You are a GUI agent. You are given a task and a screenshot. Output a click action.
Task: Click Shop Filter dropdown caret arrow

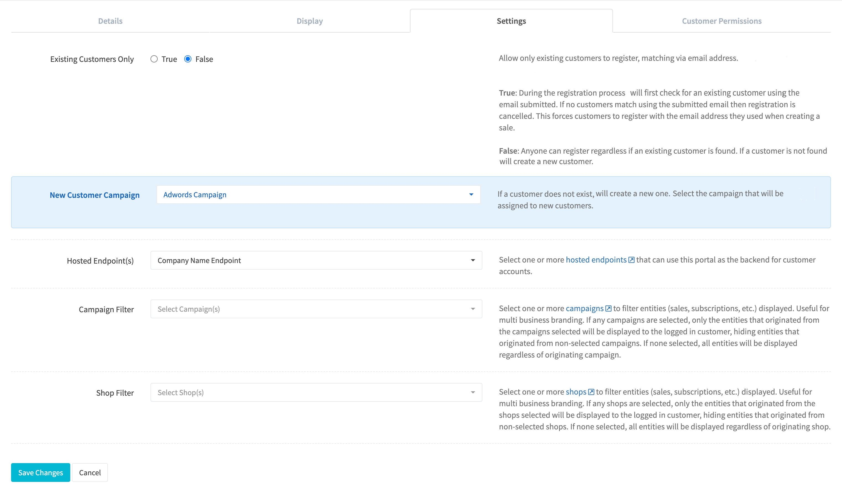pos(473,392)
